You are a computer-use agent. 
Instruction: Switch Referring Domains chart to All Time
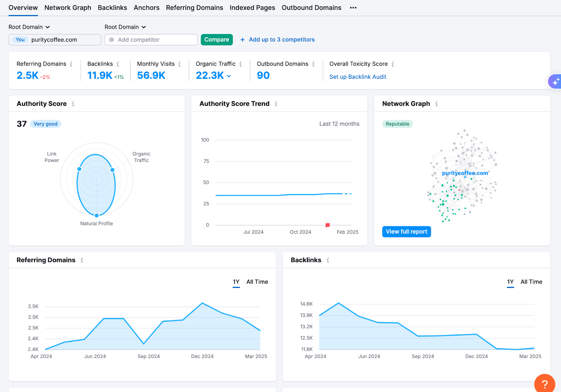click(x=257, y=282)
